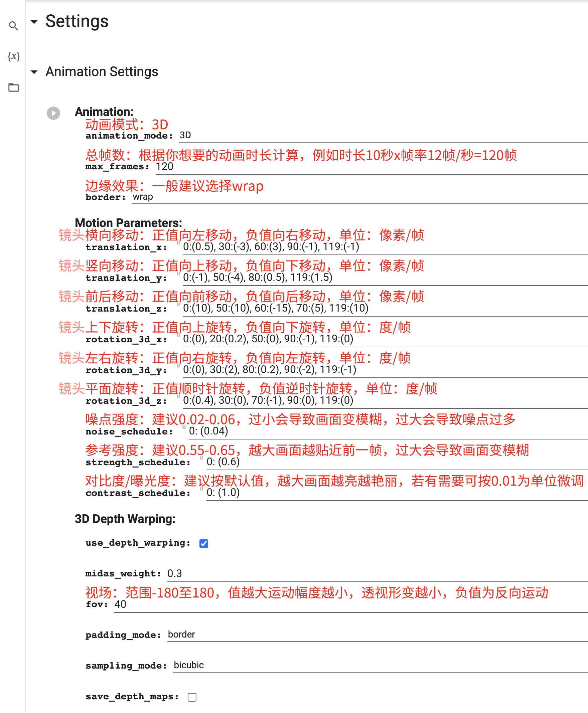The width and height of the screenshot is (588, 713).
Task: Edit the contrast_schedule value field
Action: (x=397, y=494)
